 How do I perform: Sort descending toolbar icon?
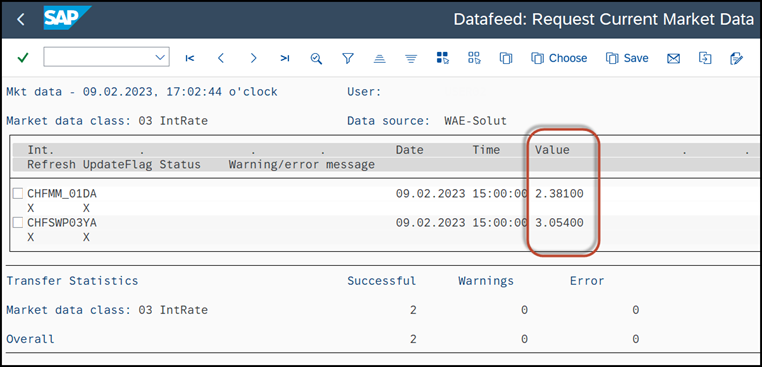coord(411,58)
